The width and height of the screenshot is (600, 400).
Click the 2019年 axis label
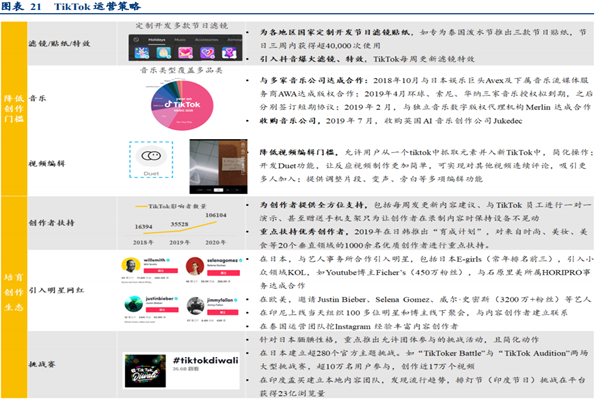point(179,242)
